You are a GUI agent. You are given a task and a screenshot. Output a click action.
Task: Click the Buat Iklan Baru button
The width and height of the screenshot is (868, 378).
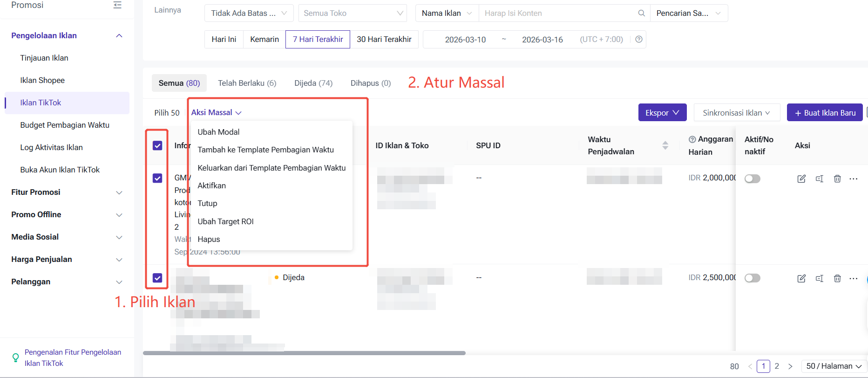[824, 113]
